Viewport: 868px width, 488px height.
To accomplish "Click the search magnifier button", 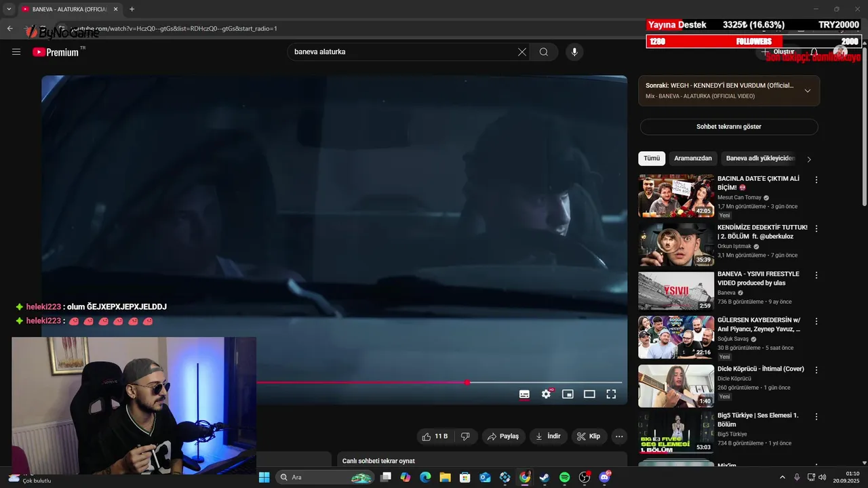I will click(544, 52).
